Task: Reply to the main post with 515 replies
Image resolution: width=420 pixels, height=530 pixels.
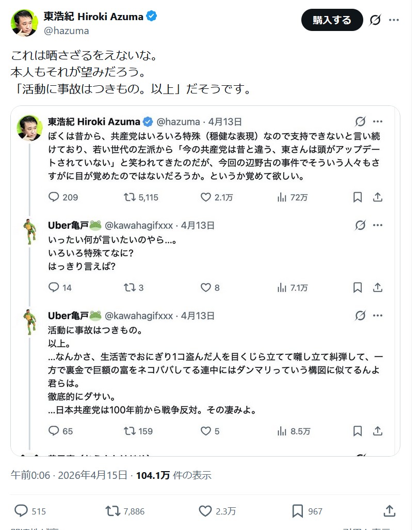Action: click(x=21, y=511)
